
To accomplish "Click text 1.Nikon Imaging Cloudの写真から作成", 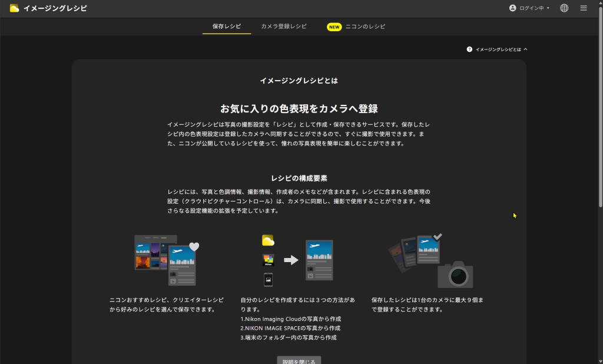I will [291, 319].
